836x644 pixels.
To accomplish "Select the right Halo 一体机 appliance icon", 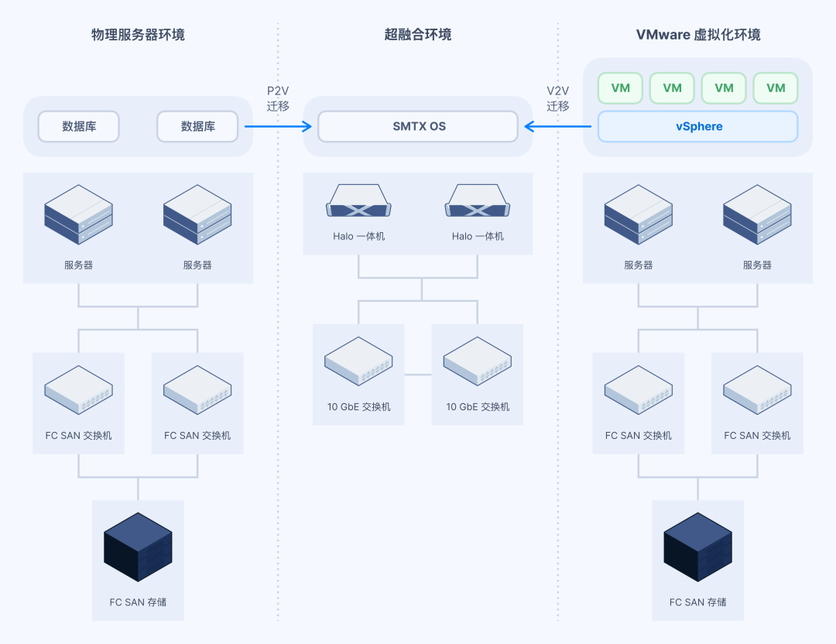I will (x=478, y=200).
